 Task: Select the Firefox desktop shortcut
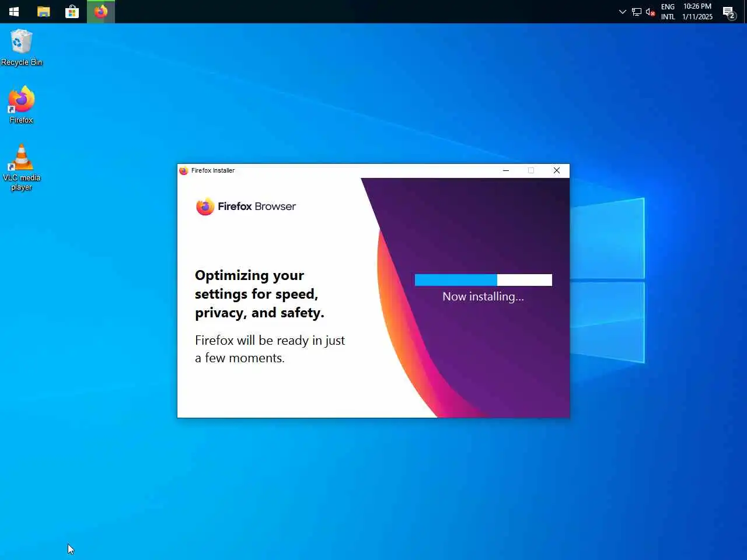tap(22, 105)
